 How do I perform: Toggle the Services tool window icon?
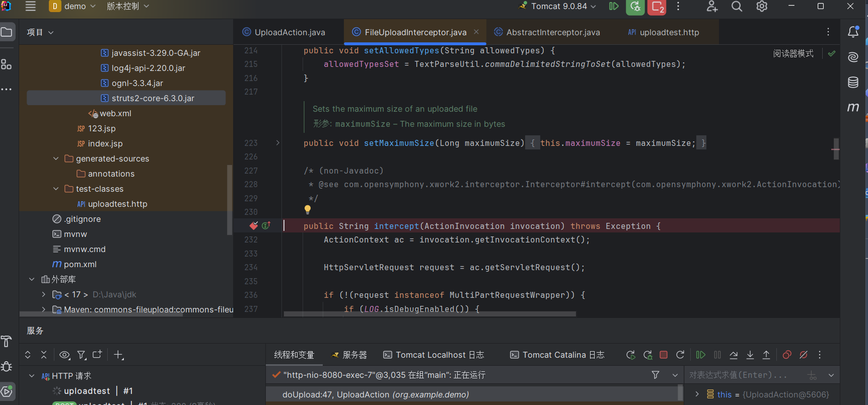pyautogui.click(x=7, y=391)
